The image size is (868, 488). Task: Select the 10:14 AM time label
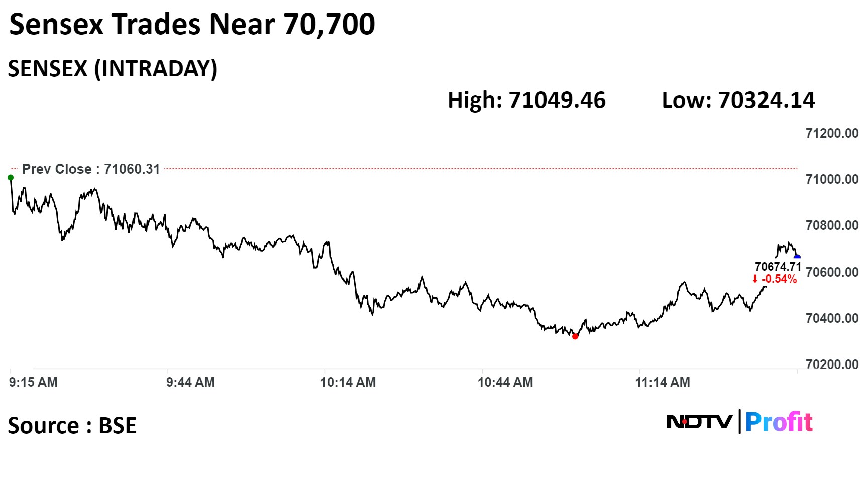348,382
